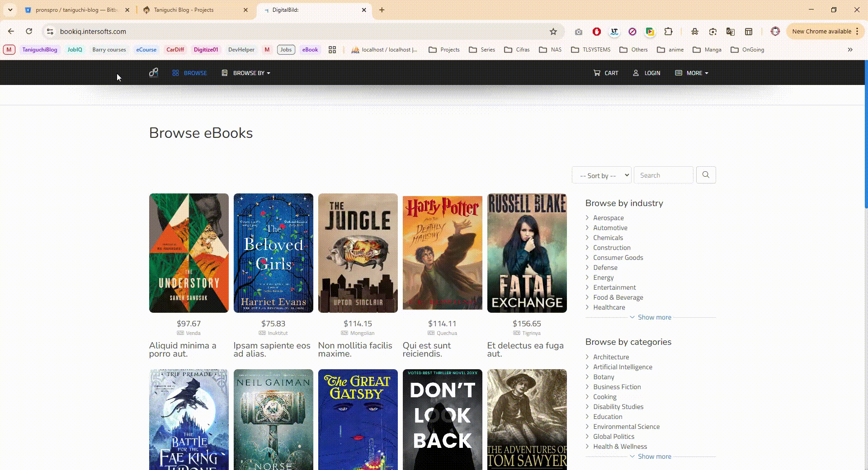Show more categories in the list
The image size is (868, 470).
pos(651,456)
